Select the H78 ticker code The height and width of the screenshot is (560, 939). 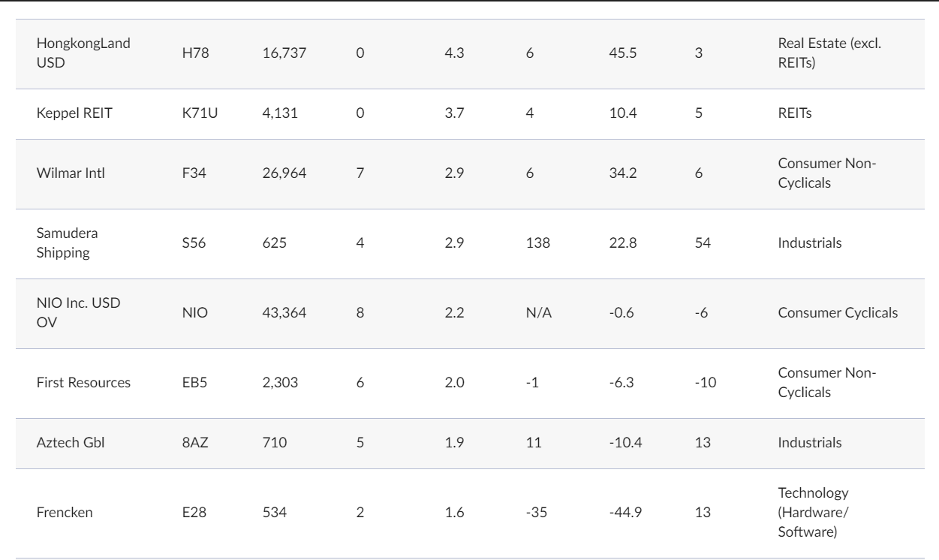pos(194,54)
